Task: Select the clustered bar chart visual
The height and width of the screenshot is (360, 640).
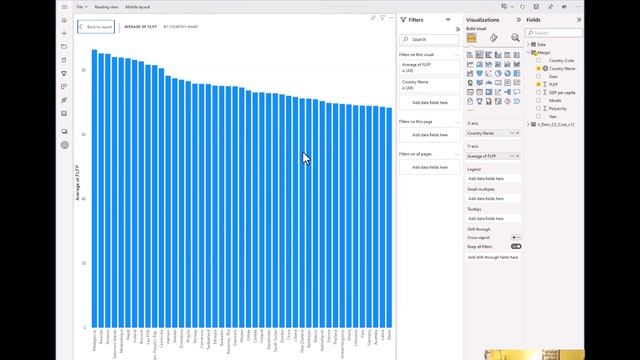Action: (x=489, y=55)
